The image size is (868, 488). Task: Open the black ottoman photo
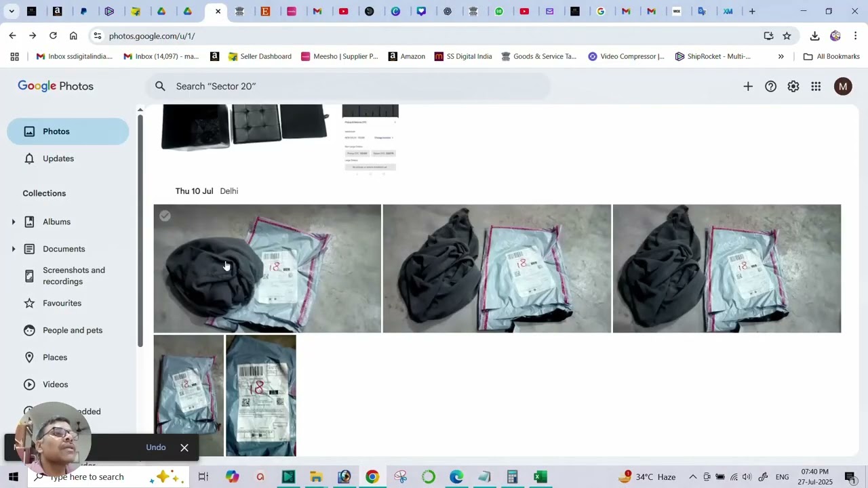coord(245,127)
